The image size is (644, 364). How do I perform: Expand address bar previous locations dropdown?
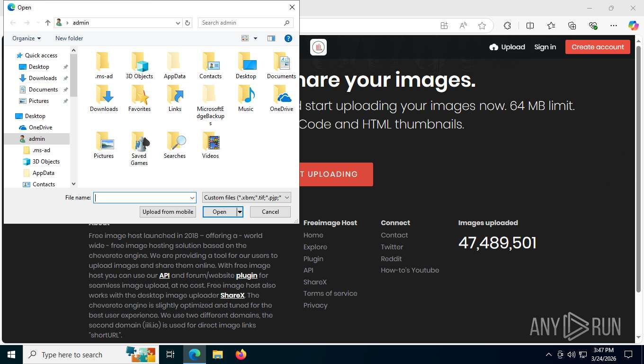click(178, 23)
